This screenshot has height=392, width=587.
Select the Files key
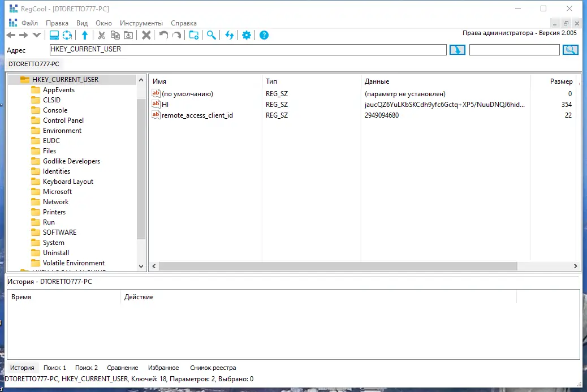pos(49,151)
